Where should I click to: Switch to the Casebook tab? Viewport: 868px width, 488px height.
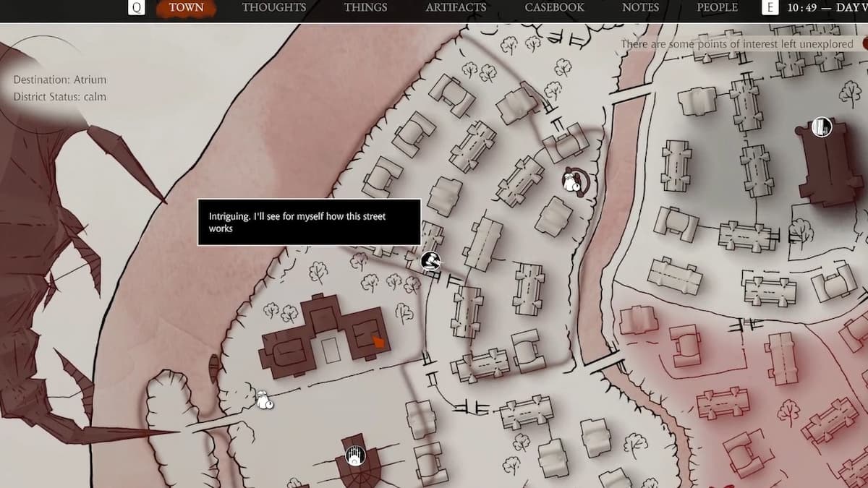click(554, 8)
